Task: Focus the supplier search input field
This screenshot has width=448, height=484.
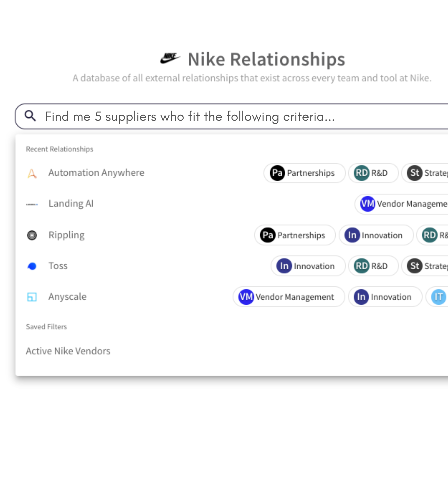Action: tap(232, 116)
